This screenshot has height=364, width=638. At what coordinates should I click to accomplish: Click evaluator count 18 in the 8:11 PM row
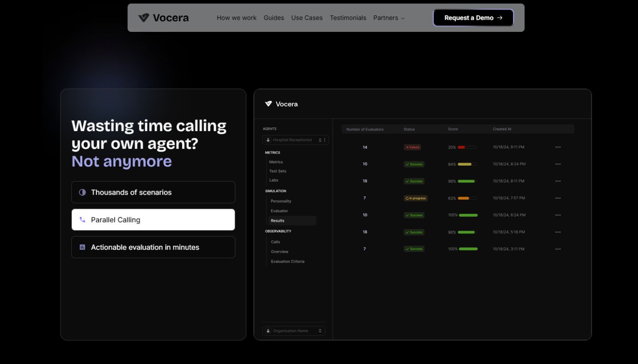tap(365, 181)
